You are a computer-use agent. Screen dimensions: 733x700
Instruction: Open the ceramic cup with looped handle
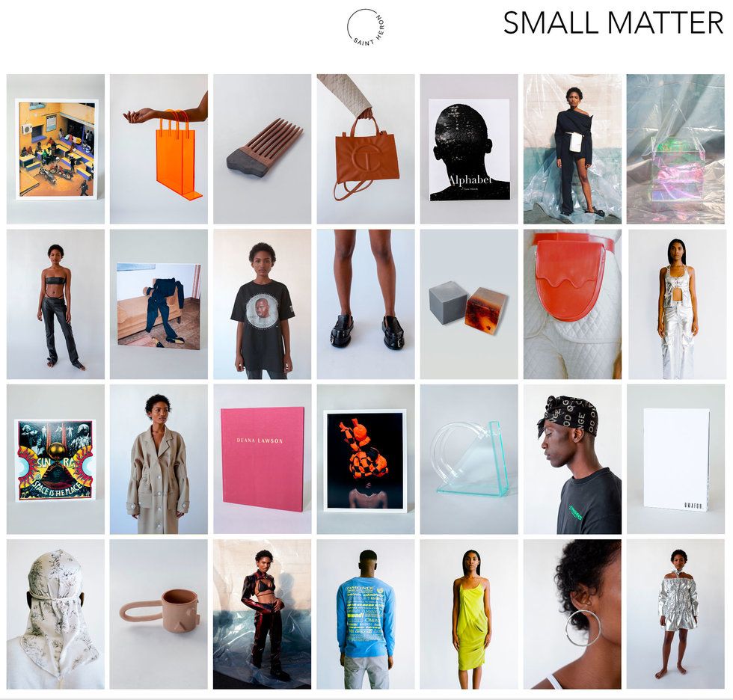(x=159, y=614)
